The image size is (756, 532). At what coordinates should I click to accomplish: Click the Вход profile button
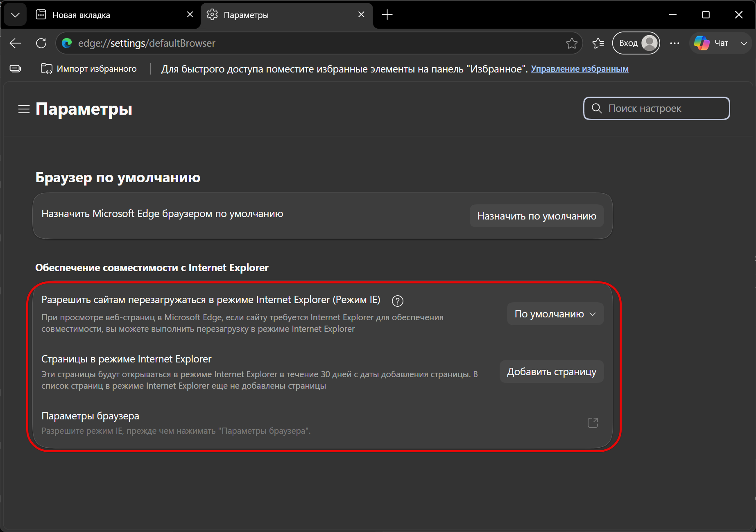pyautogui.click(x=636, y=43)
